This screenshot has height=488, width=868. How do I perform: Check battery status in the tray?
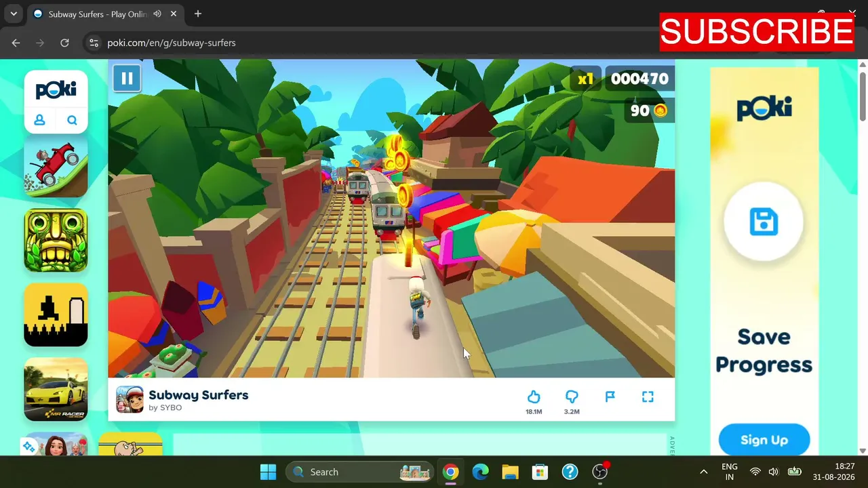point(794,472)
